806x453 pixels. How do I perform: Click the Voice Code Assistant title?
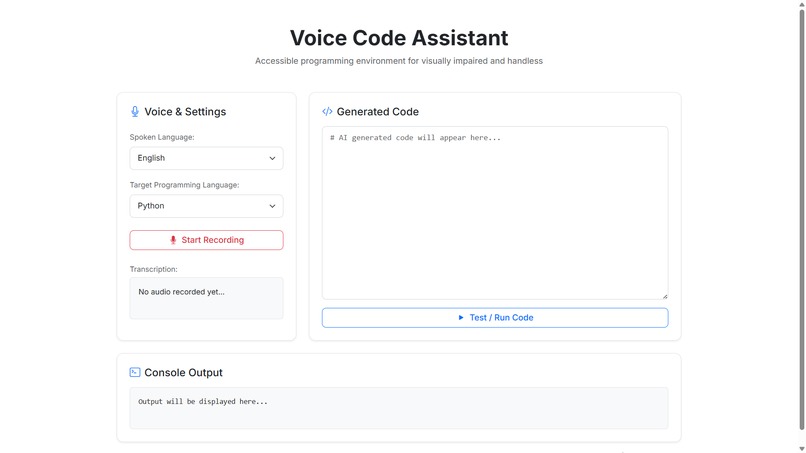click(x=399, y=38)
